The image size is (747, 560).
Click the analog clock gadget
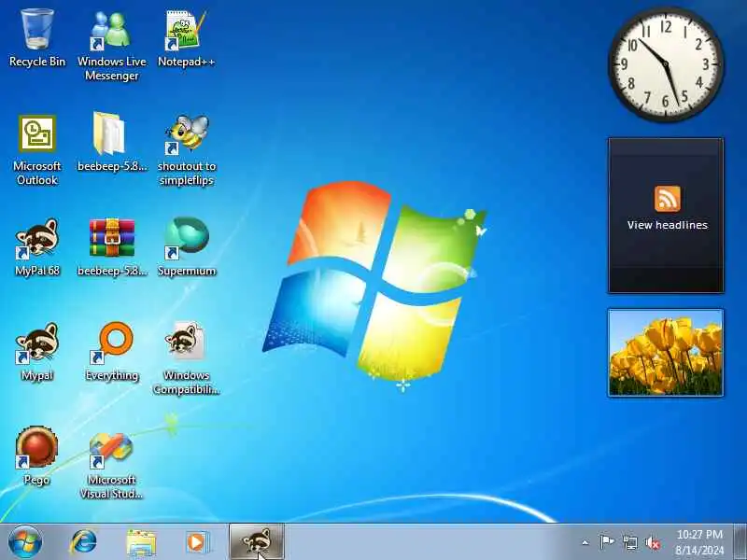666,64
